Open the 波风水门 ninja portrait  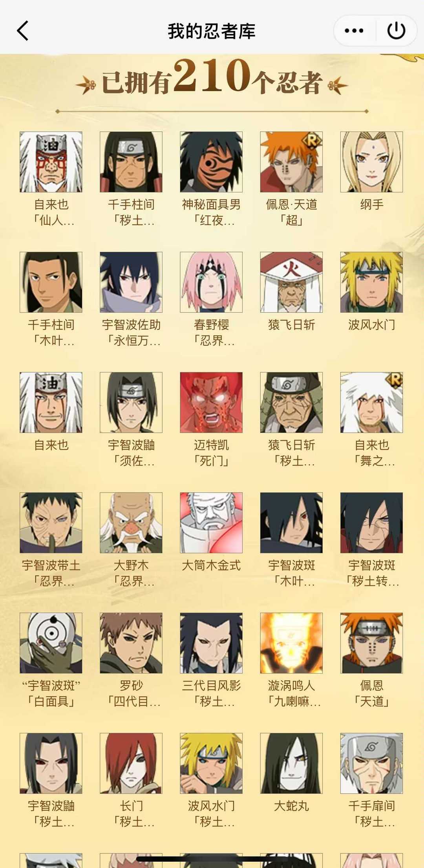click(371, 282)
